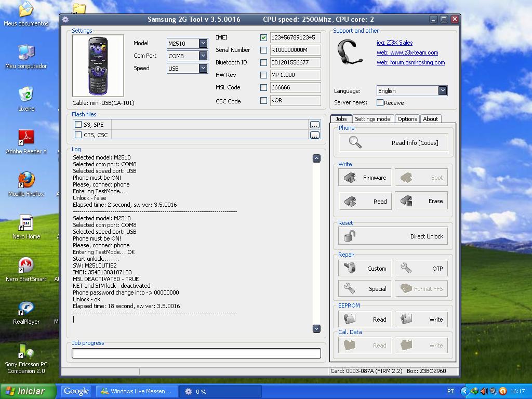Screen dimensions: 532x399
Task: Click the Special repair button
Action: pyautogui.click(x=365, y=289)
